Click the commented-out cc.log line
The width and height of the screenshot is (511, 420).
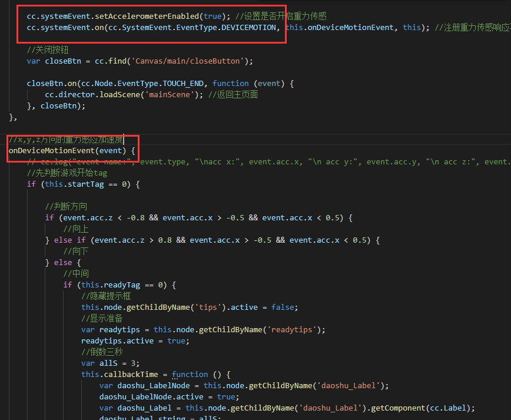point(269,162)
